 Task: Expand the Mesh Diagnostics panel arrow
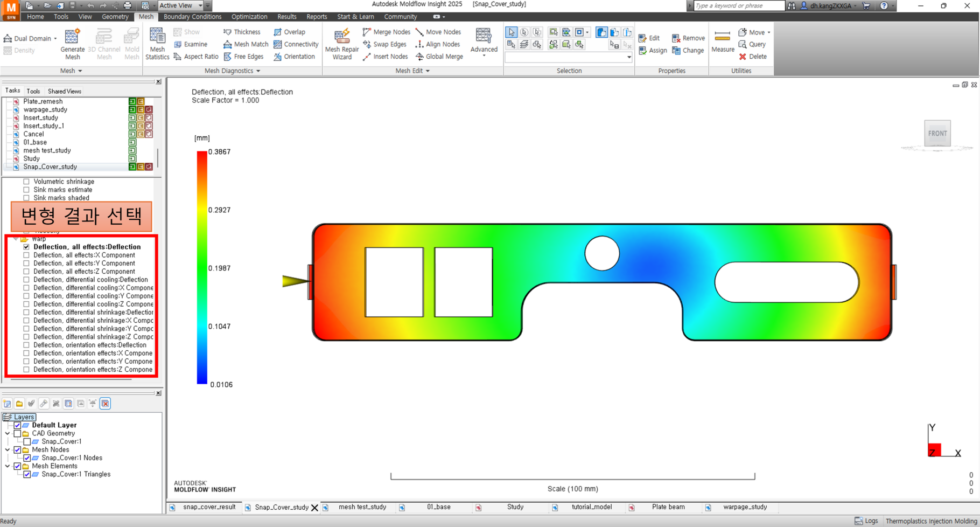point(258,71)
